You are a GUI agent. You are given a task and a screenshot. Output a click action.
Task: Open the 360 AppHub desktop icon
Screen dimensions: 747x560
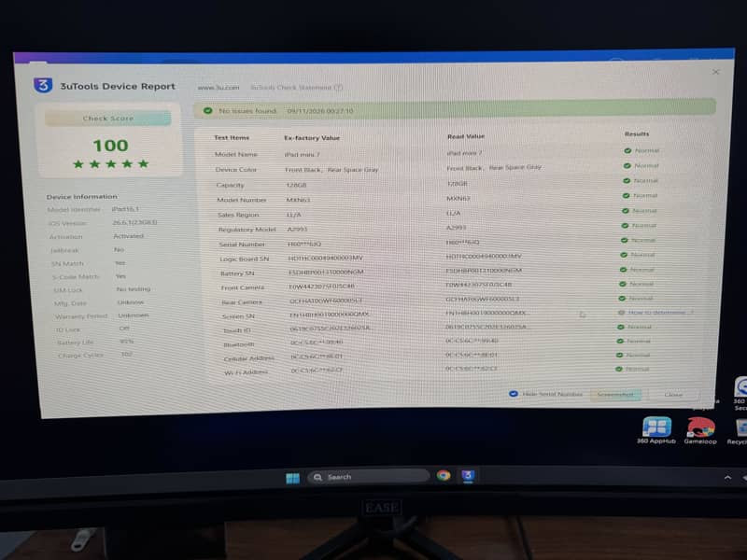coord(656,430)
